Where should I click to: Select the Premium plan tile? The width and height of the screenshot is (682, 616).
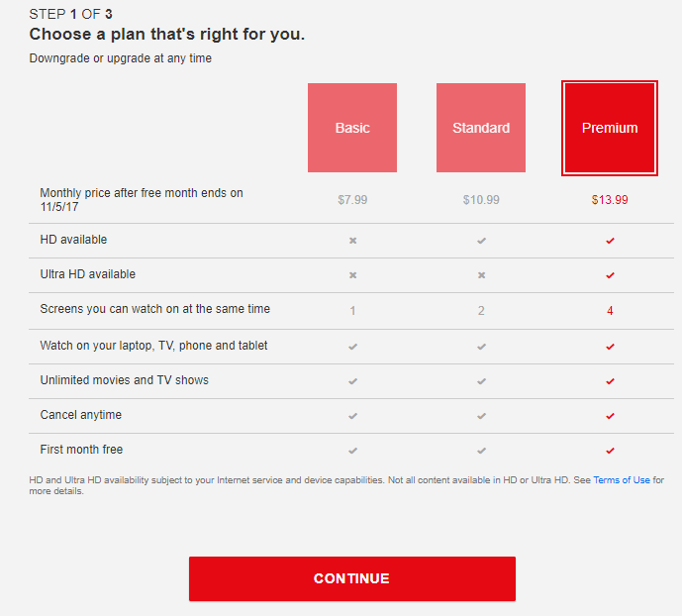coord(610,128)
